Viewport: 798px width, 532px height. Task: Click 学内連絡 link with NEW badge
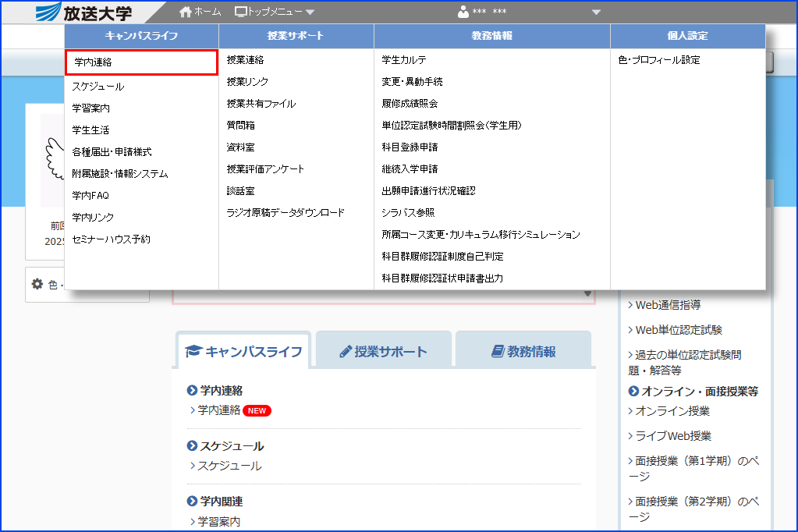tap(219, 410)
